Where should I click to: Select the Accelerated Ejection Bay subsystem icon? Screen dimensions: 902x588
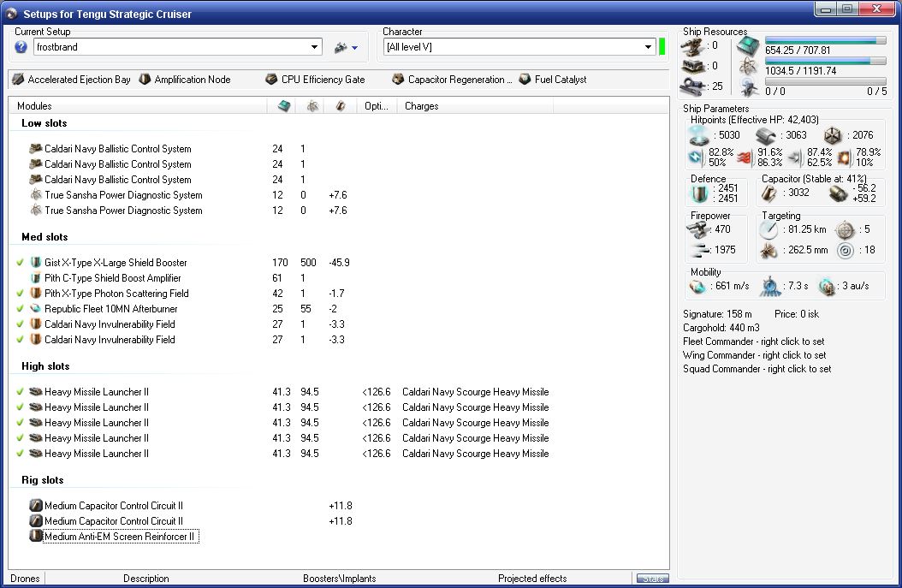point(18,80)
